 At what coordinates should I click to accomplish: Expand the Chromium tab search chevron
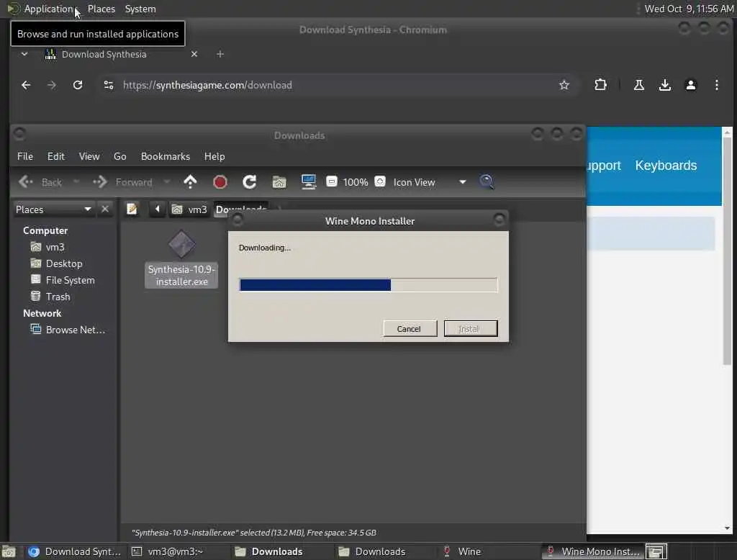(x=24, y=54)
